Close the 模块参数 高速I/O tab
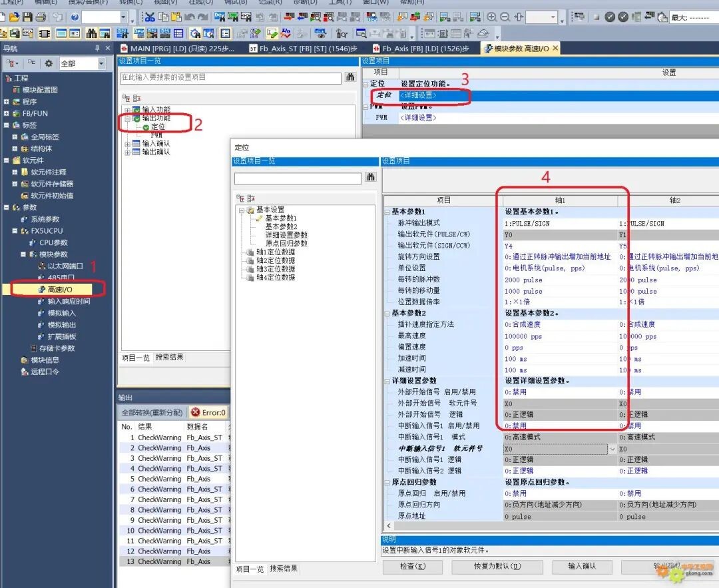The image size is (719, 588). tap(555, 49)
